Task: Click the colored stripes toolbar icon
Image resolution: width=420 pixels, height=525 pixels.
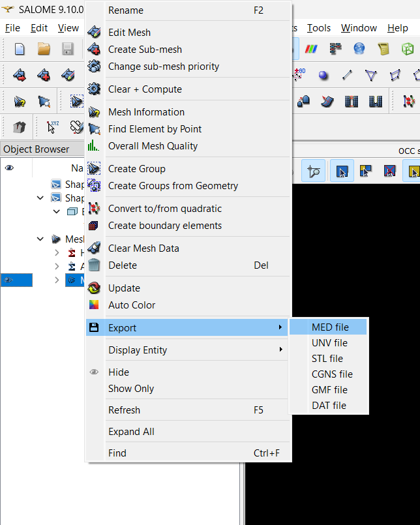Action: (311, 49)
